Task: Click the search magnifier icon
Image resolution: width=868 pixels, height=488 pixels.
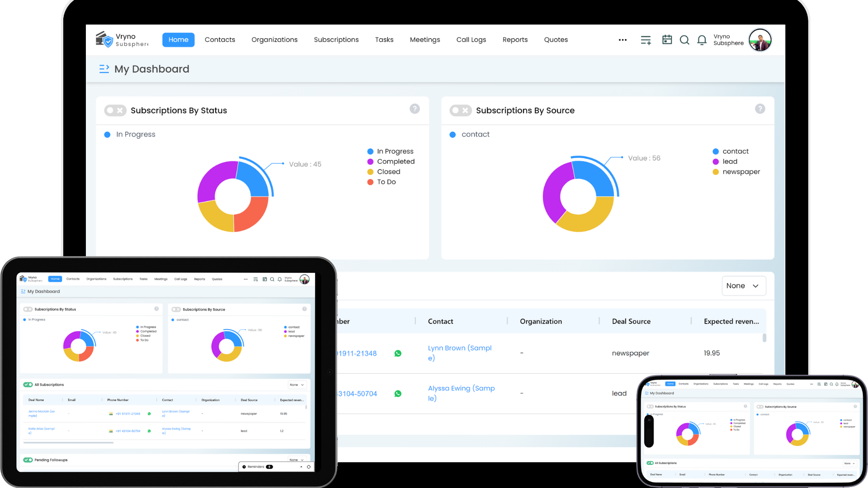Action: coord(684,40)
